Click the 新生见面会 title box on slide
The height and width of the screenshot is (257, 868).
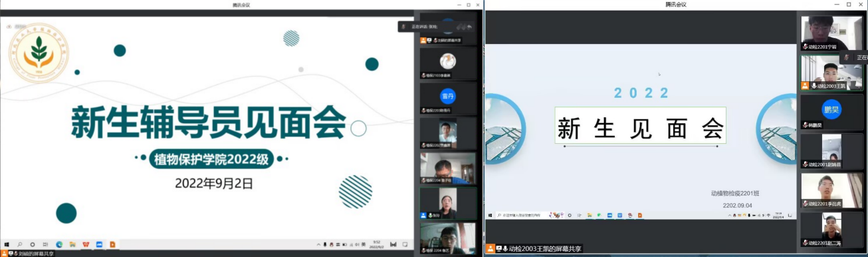[641, 125]
